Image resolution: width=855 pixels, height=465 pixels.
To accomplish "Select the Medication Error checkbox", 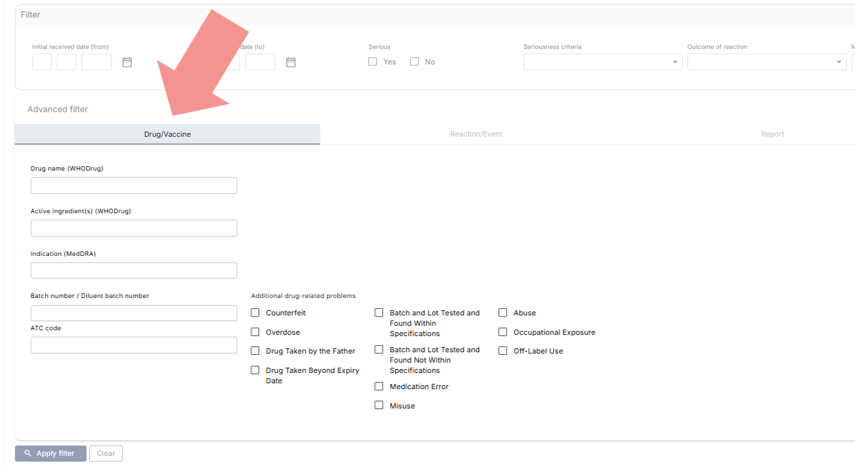I will (379, 386).
